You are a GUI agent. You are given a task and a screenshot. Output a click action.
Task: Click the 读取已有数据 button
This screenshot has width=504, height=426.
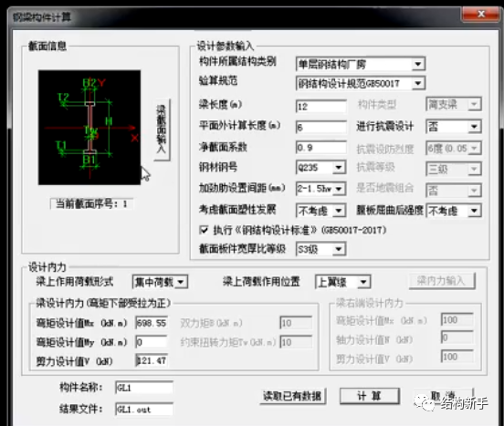[292, 396]
